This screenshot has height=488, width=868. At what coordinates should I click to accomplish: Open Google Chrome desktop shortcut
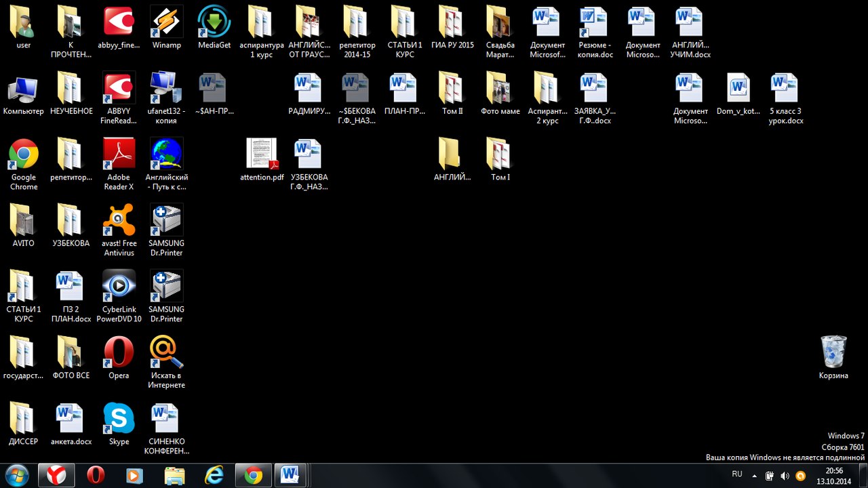coord(24,163)
